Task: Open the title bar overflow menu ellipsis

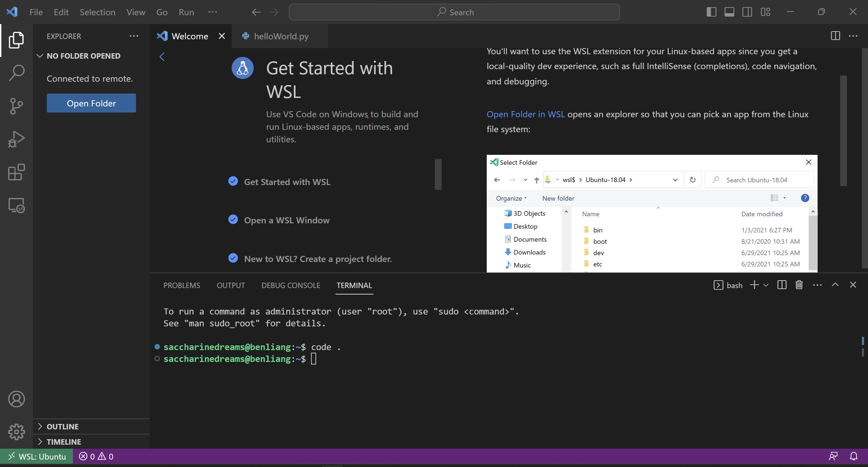Action: (x=213, y=12)
